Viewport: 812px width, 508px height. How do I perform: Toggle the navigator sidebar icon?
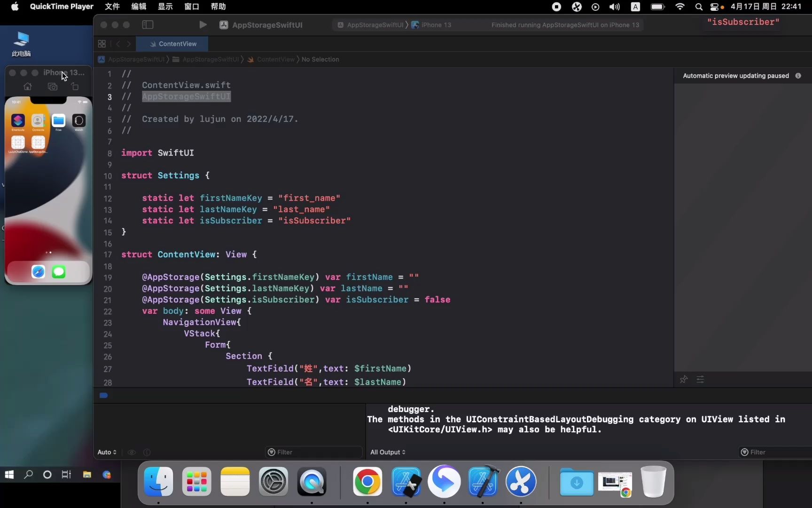pos(147,24)
